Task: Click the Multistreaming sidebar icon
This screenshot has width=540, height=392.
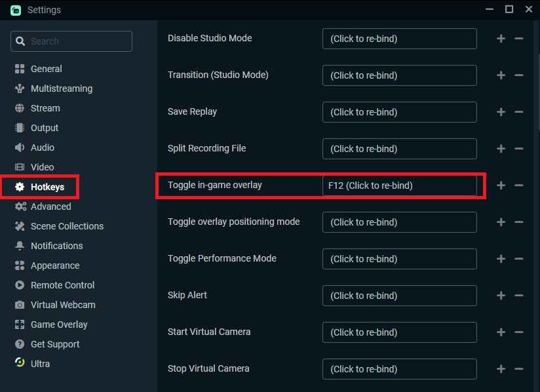Action: pyautogui.click(x=19, y=88)
